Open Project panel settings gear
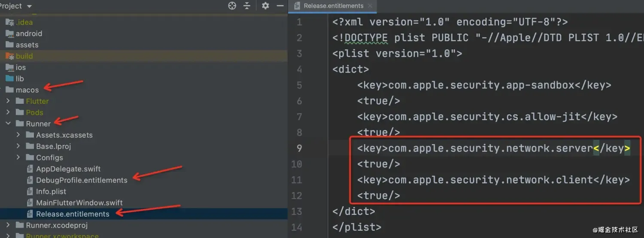Screen dimensions: 644x238 [x=265, y=6]
